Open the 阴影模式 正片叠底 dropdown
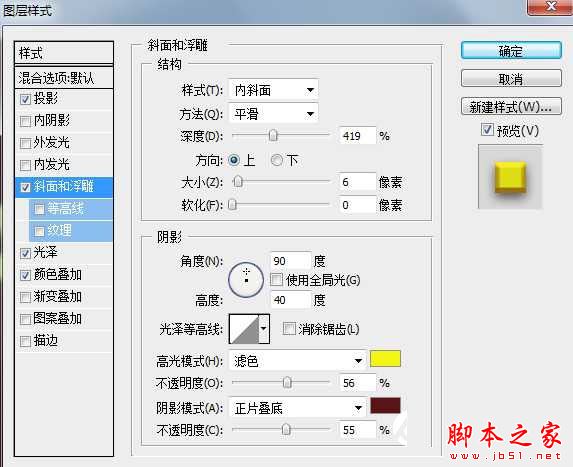 point(297,408)
